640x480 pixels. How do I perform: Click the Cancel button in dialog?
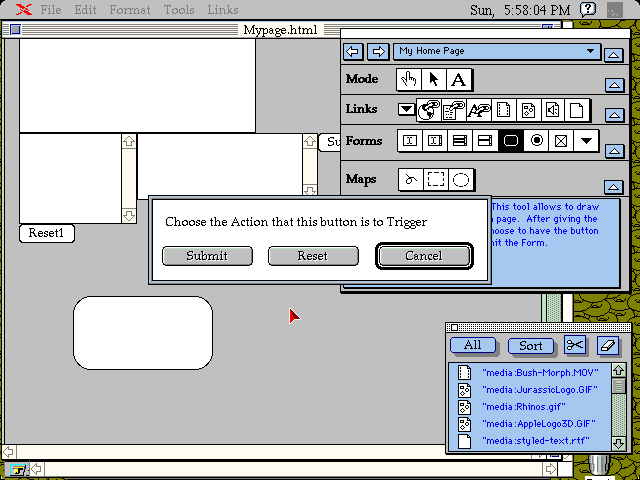pos(424,256)
